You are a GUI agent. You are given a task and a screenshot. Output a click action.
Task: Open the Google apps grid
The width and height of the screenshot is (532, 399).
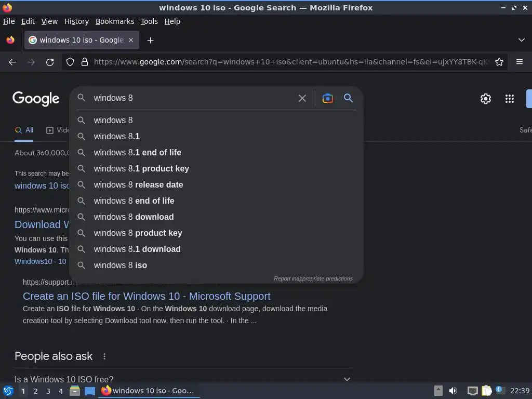[x=510, y=99]
